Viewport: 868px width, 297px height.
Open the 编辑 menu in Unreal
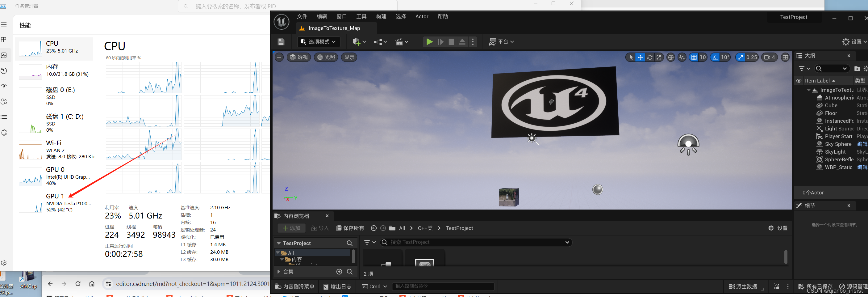click(322, 17)
